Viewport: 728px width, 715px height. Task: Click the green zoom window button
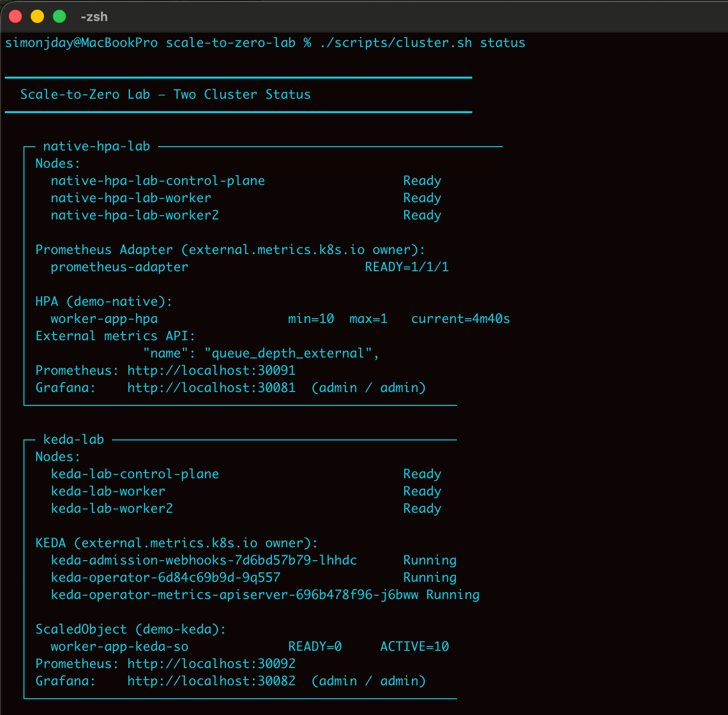(59, 16)
